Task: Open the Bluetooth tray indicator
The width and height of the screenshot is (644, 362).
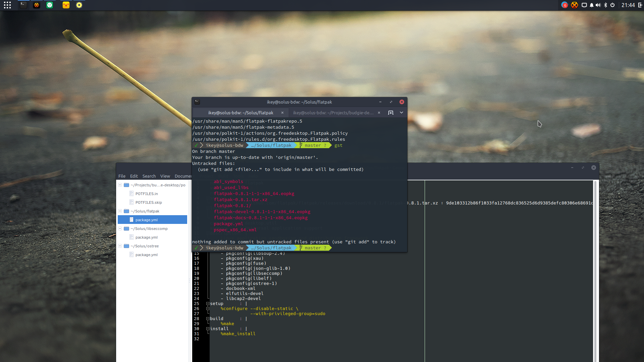Action: pos(605,5)
